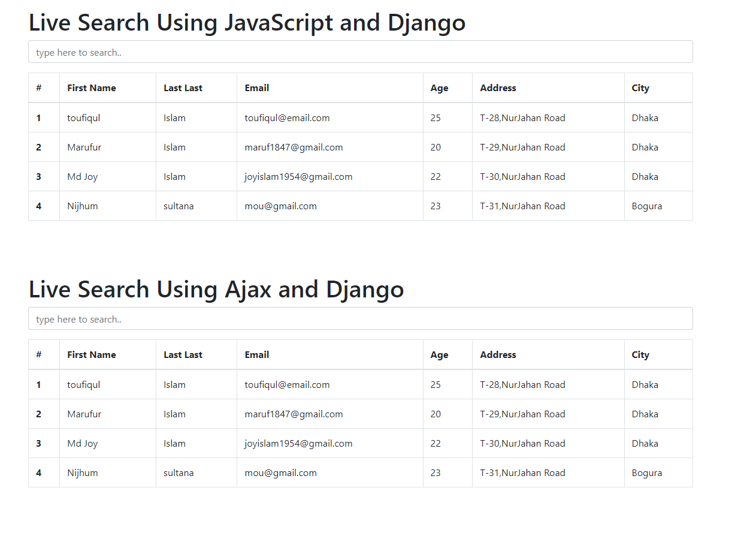756x536 pixels.
Task: Click the JavaScript live search input field
Action: [x=361, y=52]
